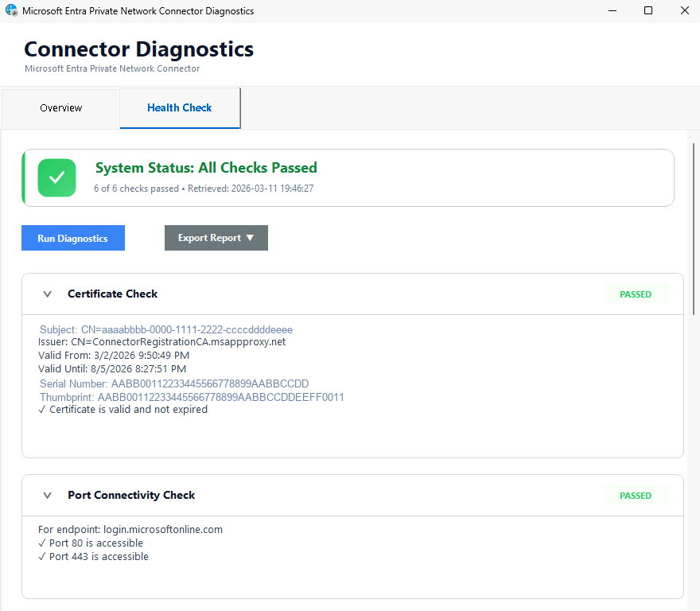700x611 pixels.
Task: Click the certificate Subject CN line
Action: [x=166, y=329]
